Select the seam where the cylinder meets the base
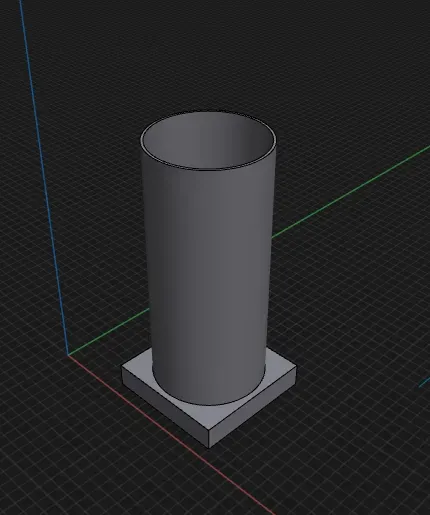The height and width of the screenshot is (515, 430). tap(208, 404)
